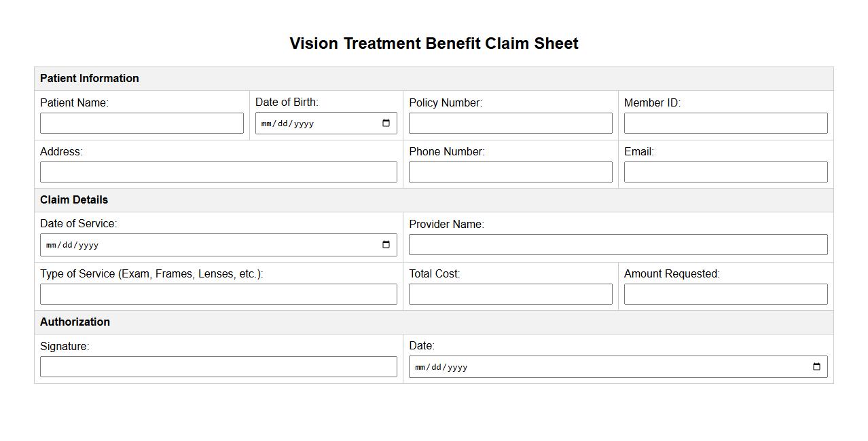Click the Patient Name text field

(141, 123)
